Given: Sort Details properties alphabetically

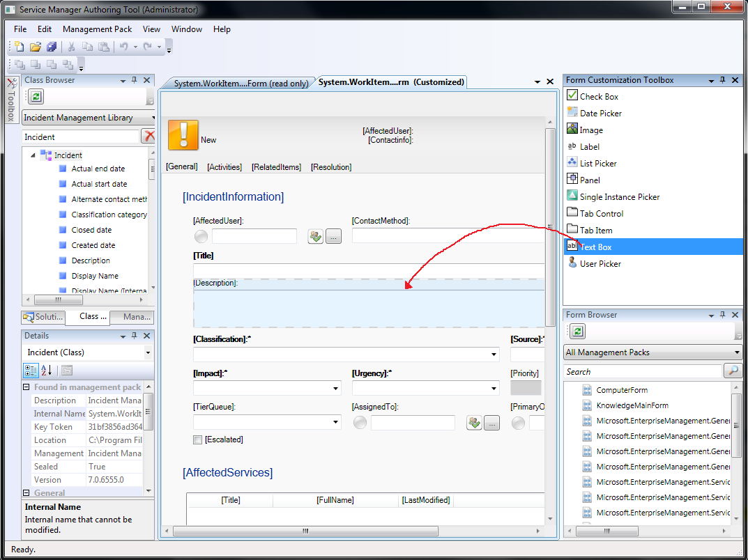Looking at the screenshot, I should click(46, 371).
